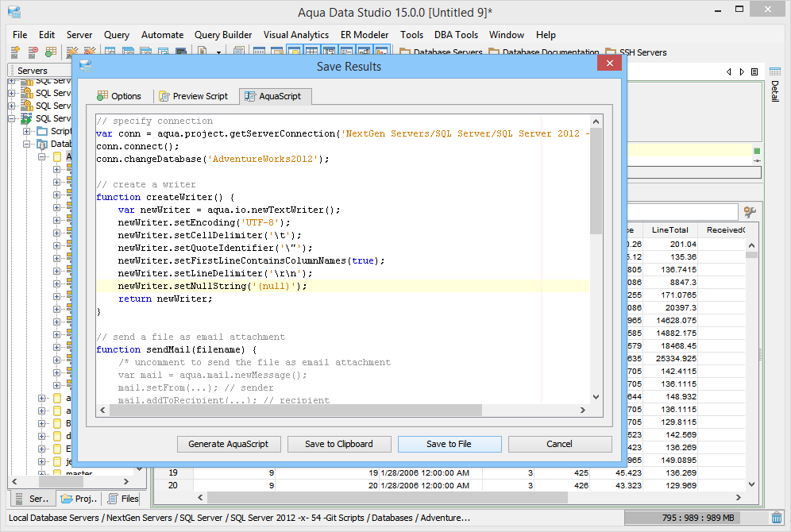This screenshot has height=532, width=791.
Task: Select the AquaScript tab
Action: point(276,96)
